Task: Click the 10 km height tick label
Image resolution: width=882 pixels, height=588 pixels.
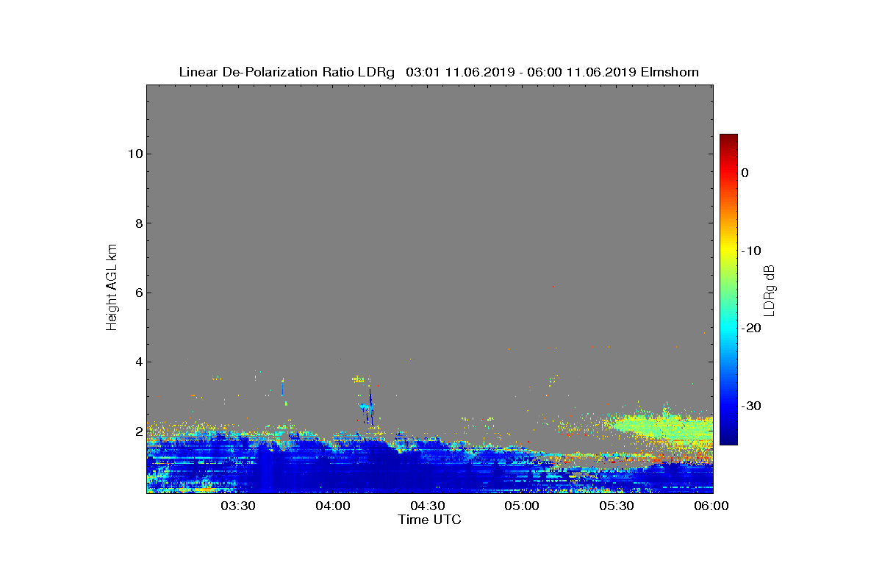Action: point(135,154)
